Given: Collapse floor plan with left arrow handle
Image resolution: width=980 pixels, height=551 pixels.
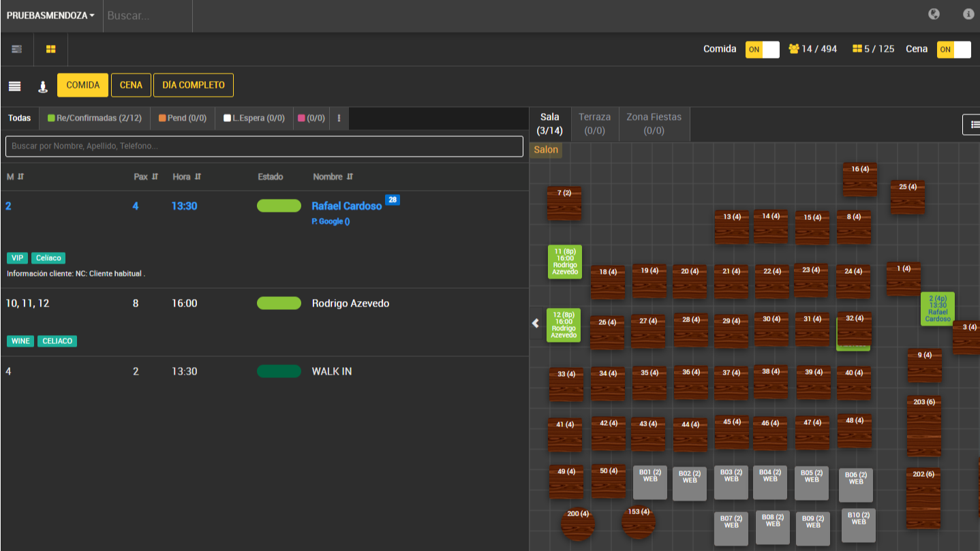Looking at the screenshot, I should pos(536,324).
